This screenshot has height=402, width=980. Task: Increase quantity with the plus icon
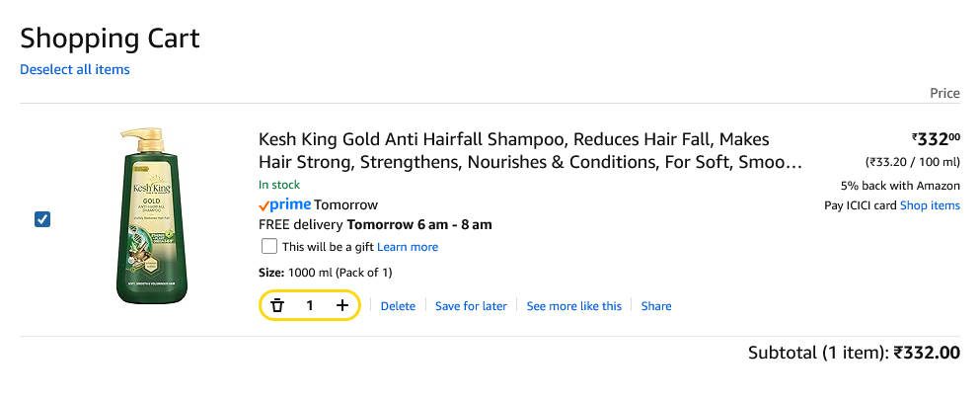click(342, 306)
